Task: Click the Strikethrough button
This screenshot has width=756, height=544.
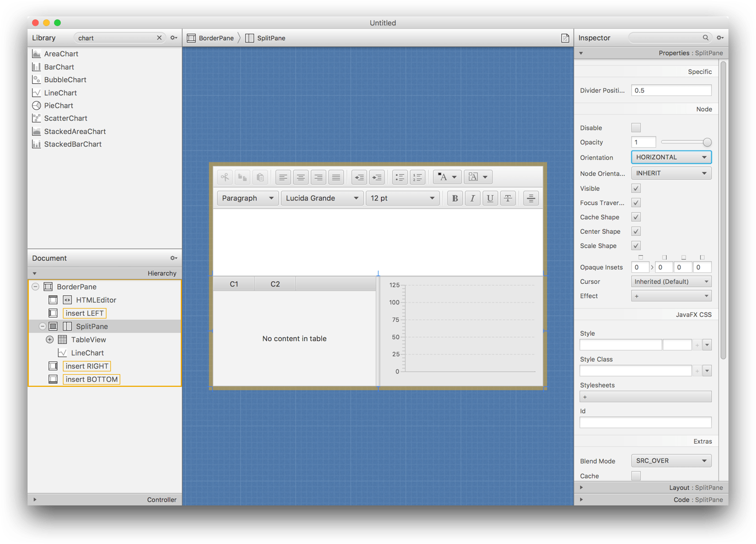Action: pyautogui.click(x=507, y=198)
